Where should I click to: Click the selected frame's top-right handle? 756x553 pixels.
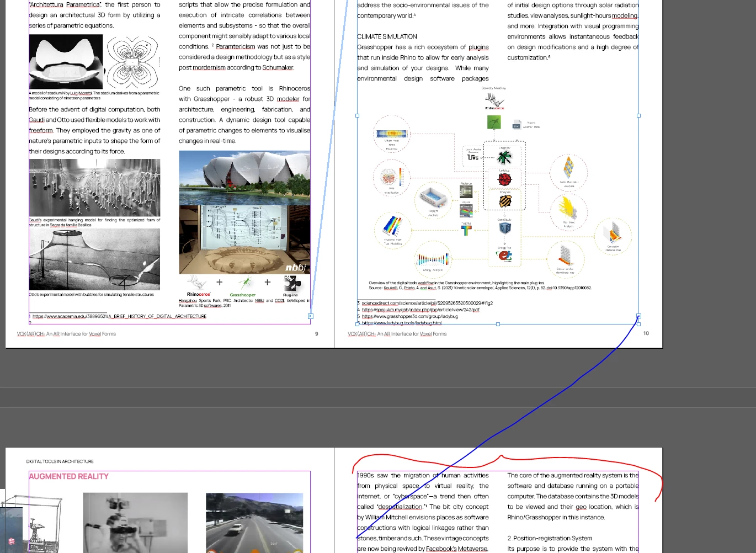638,116
